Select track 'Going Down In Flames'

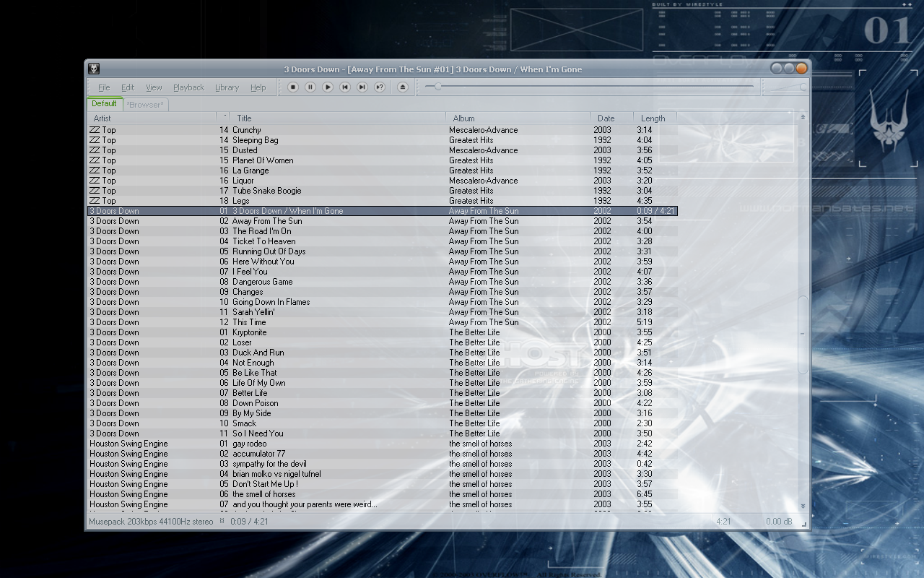pos(382,302)
